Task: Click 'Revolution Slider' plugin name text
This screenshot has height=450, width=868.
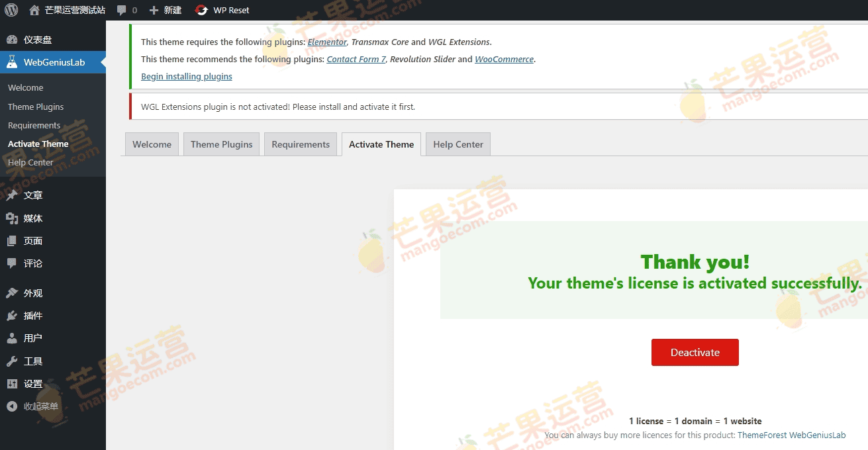Action: pyautogui.click(x=422, y=59)
